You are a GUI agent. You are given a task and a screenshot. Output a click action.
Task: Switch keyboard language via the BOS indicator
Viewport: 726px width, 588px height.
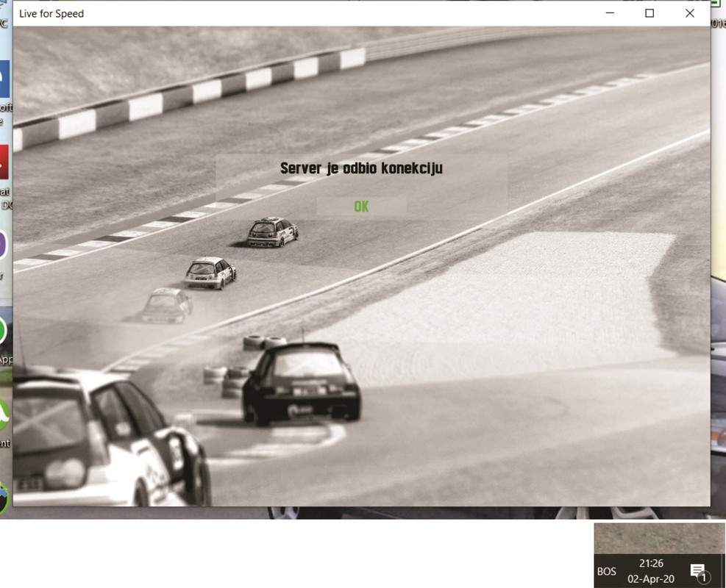[607, 572]
